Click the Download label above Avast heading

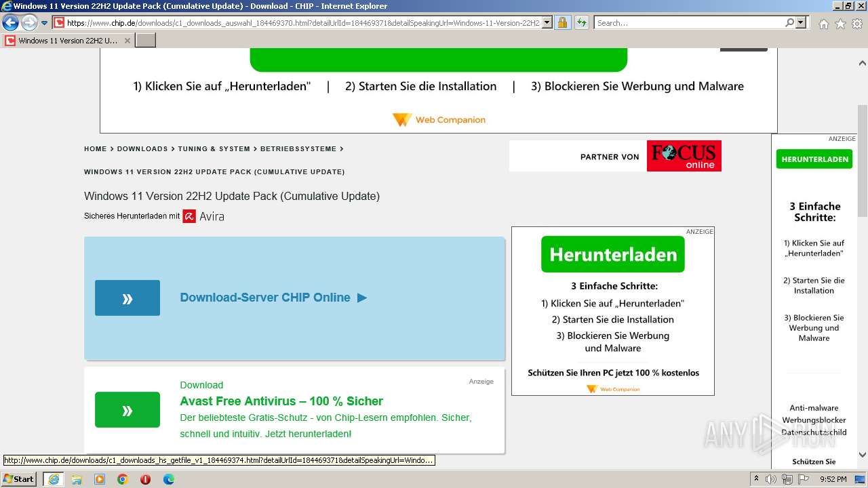point(201,385)
